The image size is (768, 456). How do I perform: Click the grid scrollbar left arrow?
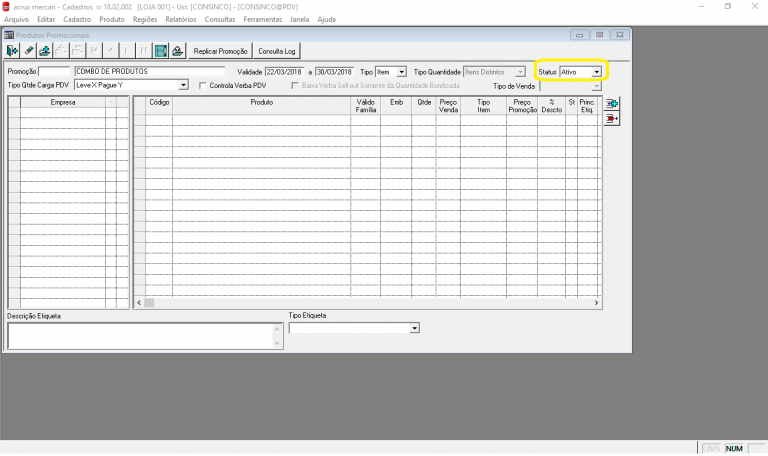[139, 303]
